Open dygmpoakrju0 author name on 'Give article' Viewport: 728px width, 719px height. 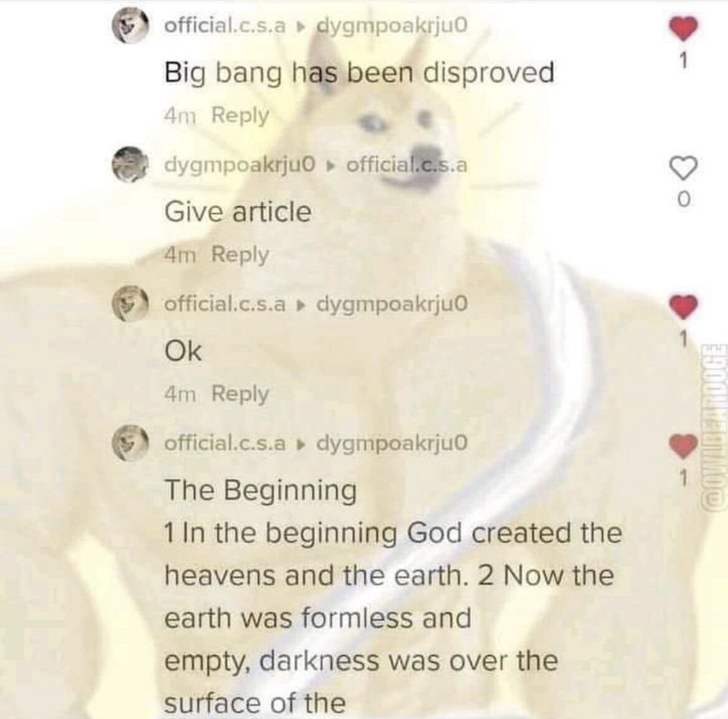click(240, 165)
